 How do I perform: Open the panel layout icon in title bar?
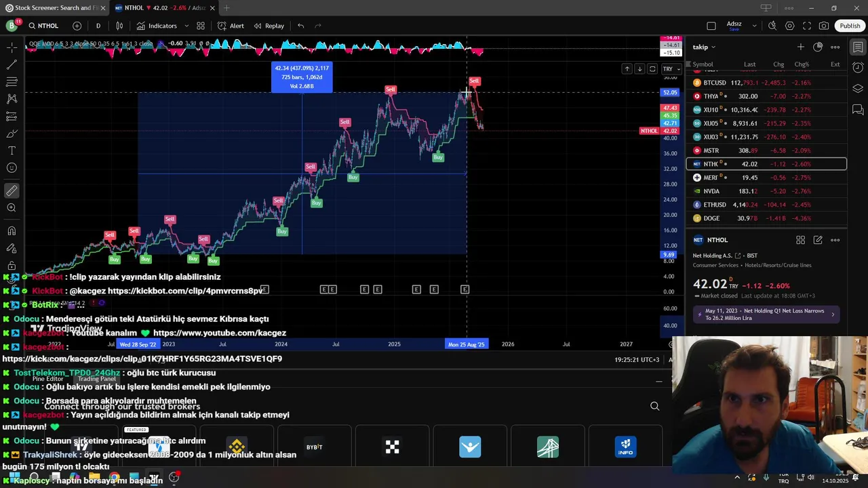pos(766,7)
